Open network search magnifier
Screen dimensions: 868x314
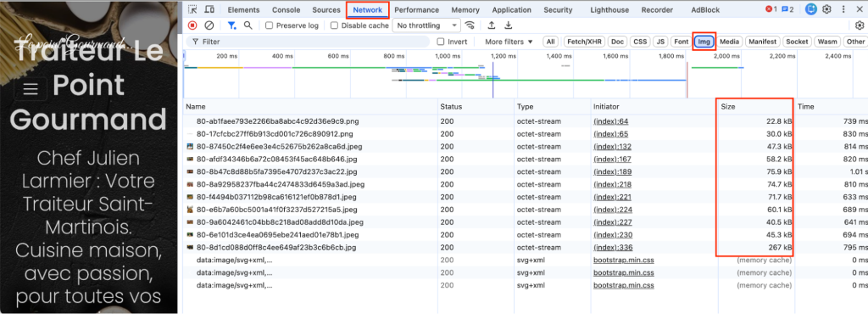click(248, 25)
